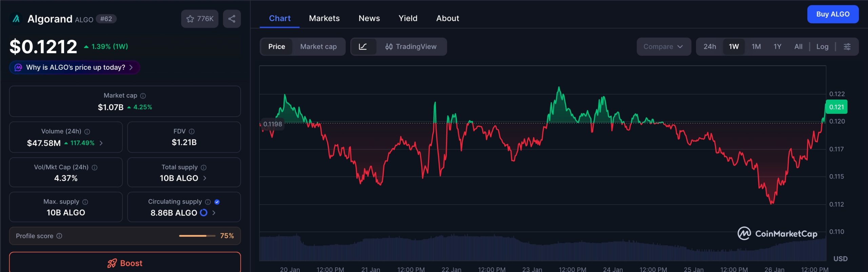Open the Chart tab

(280, 18)
